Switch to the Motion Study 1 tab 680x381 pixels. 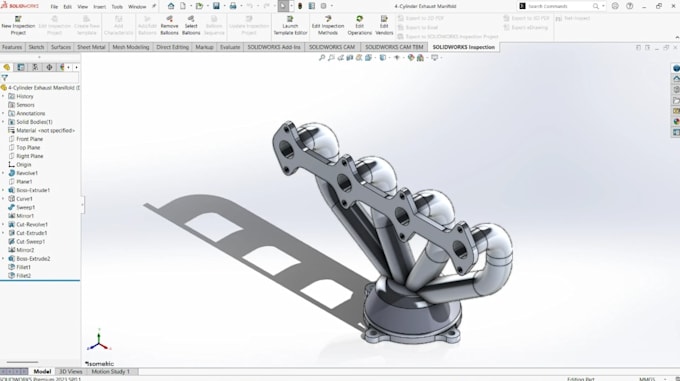point(111,371)
